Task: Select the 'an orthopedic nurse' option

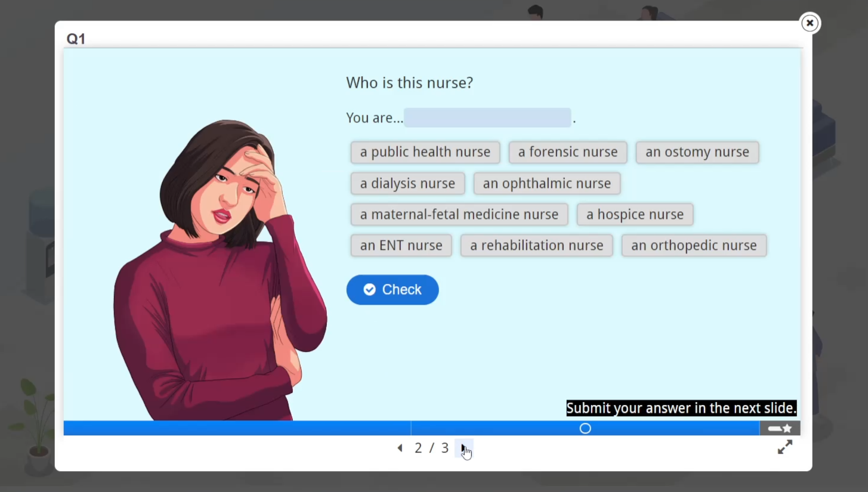Action: [x=694, y=246]
